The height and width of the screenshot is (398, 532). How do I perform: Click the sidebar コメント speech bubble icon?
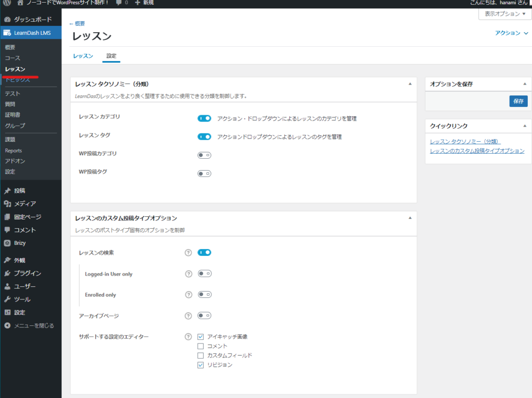[x=7, y=230]
